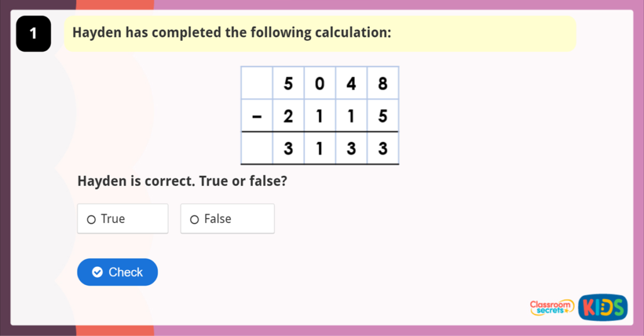Screen dimensions: 644x336
Task: Click the "Hayden is correct. True or false?" text
Action: click(x=182, y=182)
